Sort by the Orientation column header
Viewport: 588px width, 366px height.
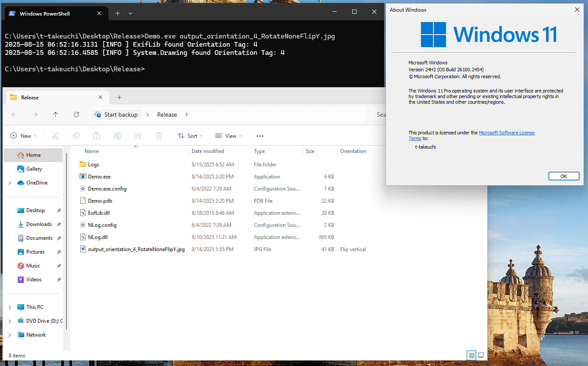pyautogui.click(x=353, y=151)
